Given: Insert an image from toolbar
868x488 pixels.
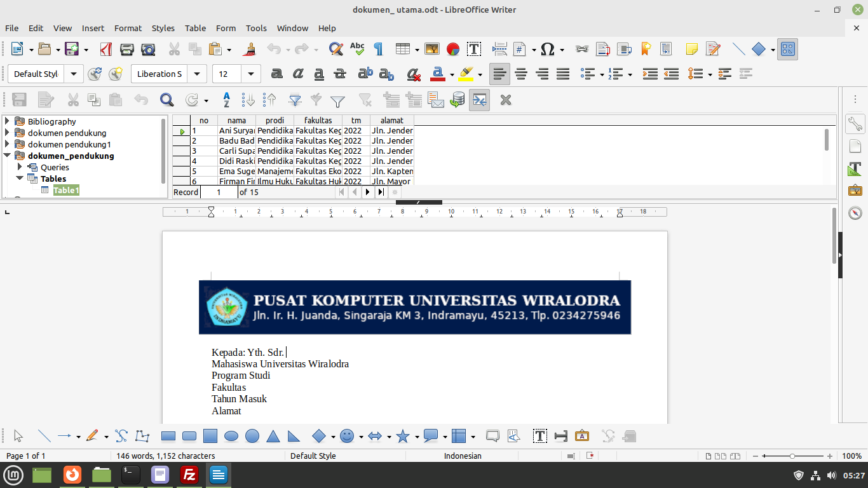Looking at the screenshot, I should pyautogui.click(x=432, y=49).
